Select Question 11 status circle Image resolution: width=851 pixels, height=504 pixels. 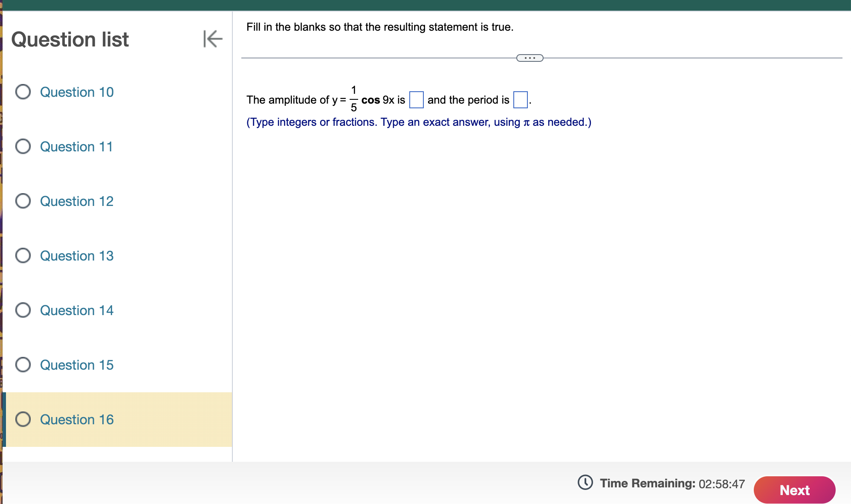pos(23,146)
